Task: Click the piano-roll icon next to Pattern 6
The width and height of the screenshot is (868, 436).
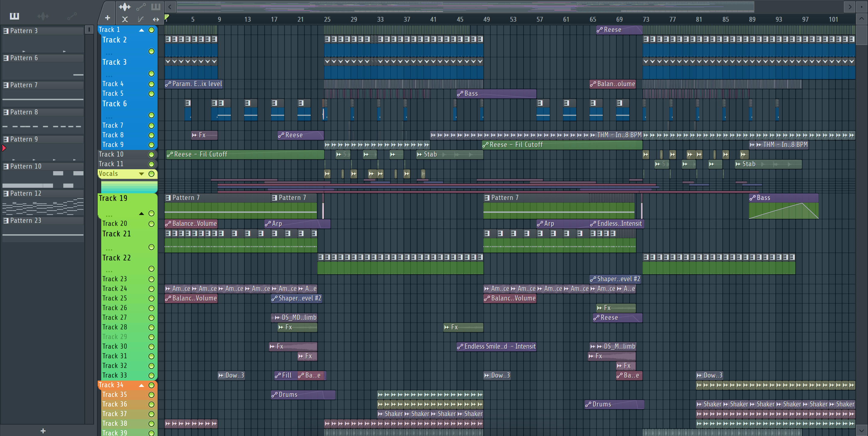Action: click(x=6, y=58)
